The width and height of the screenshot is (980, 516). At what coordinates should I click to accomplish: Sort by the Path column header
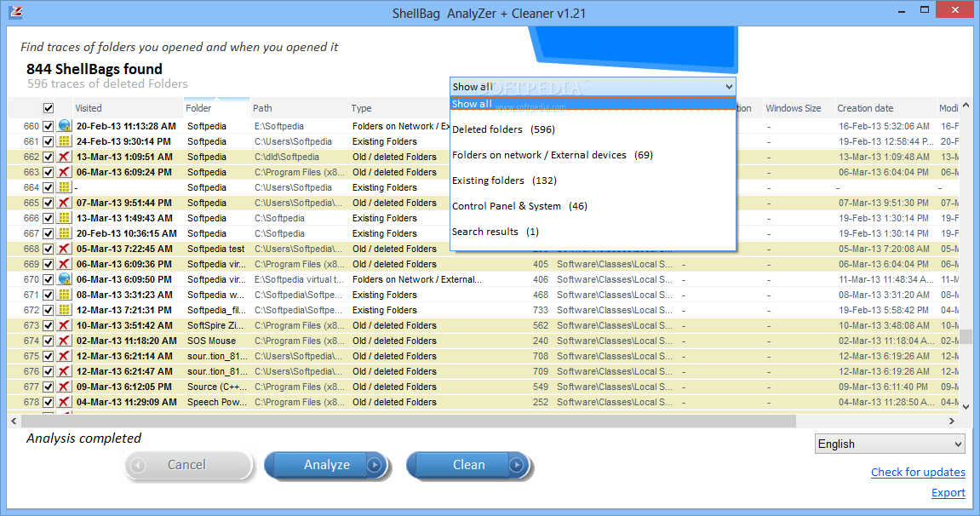[x=300, y=108]
